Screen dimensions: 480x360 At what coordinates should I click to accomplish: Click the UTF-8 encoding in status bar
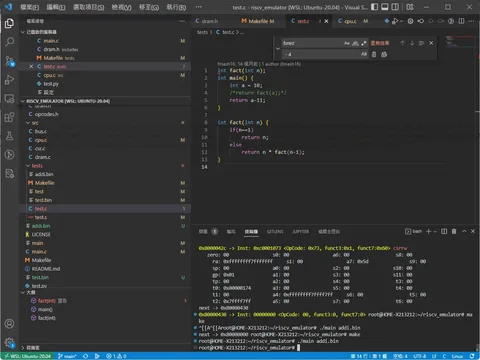420,356
